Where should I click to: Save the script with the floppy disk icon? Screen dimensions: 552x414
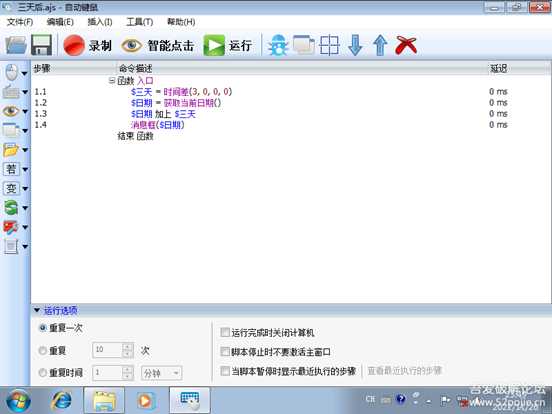(x=42, y=45)
